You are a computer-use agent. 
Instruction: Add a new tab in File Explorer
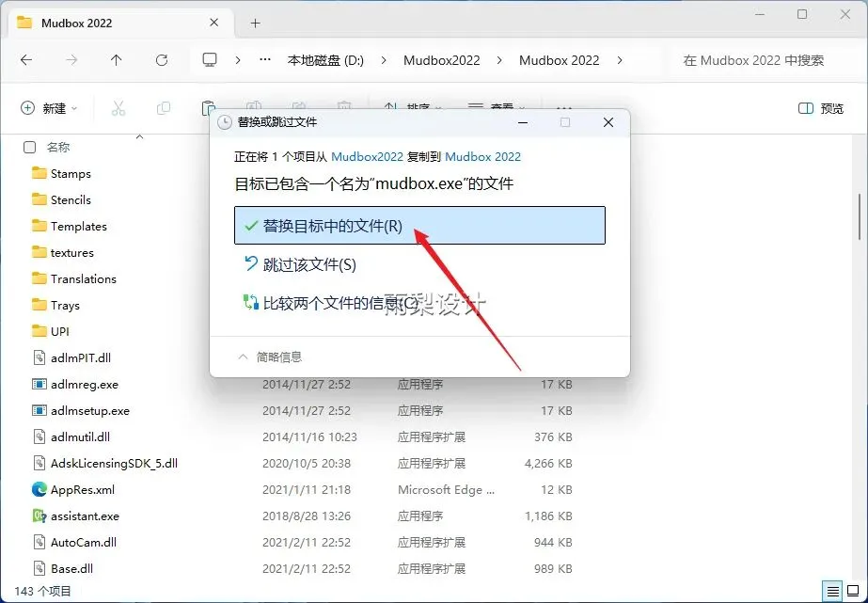(x=255, y=23)
